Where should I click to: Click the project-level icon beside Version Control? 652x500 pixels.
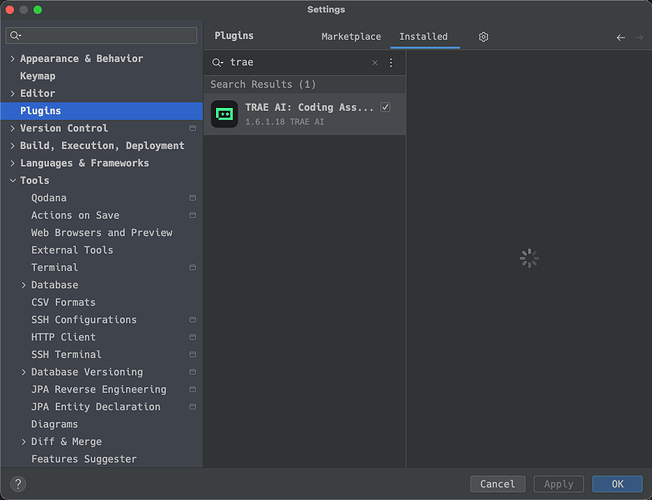pos(193,128)
